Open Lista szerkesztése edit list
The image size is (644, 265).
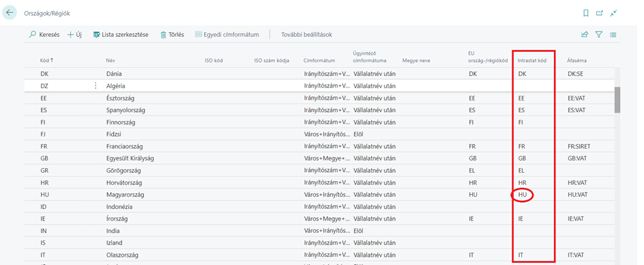click(121, 35)
